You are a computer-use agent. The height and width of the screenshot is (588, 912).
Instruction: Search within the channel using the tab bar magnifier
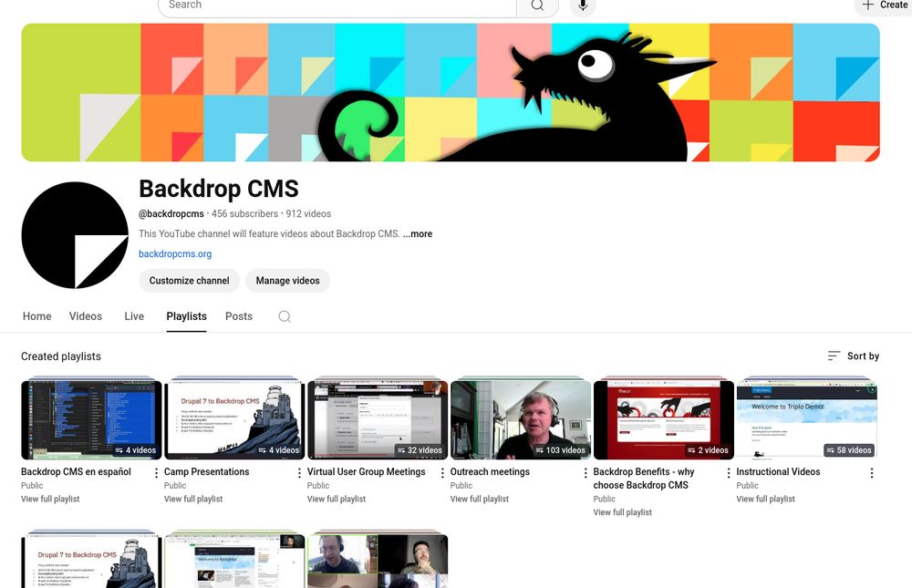point(285,316)
